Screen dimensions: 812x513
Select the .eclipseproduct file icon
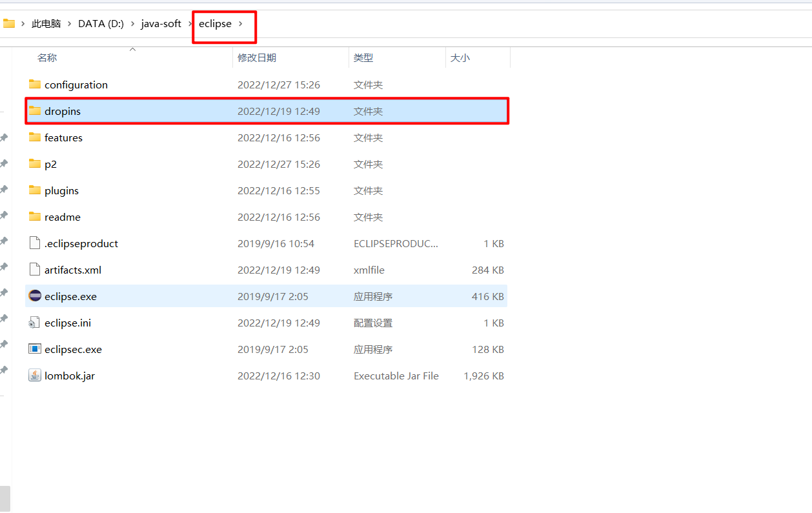click(x=35, y=243)
